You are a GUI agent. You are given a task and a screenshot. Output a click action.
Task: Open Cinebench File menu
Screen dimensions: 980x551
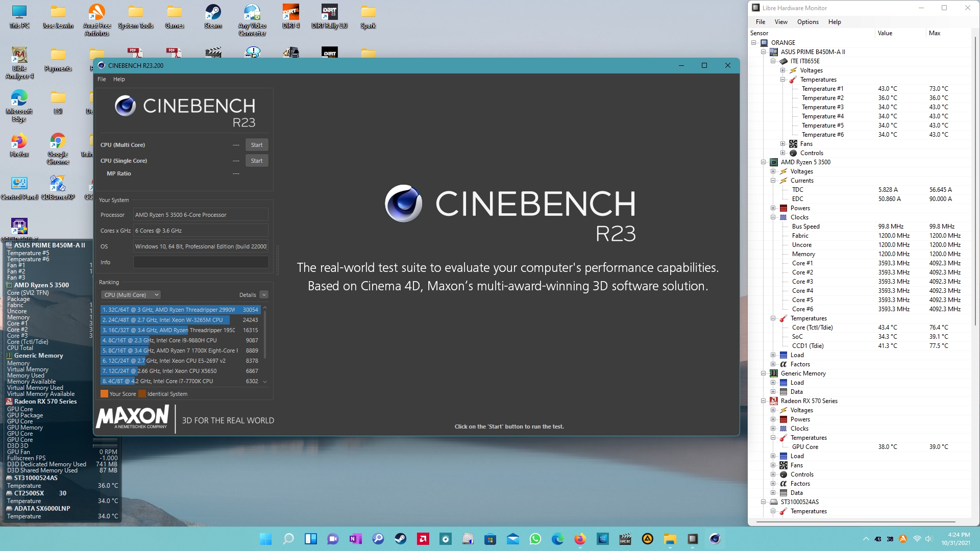coord(102,79)
